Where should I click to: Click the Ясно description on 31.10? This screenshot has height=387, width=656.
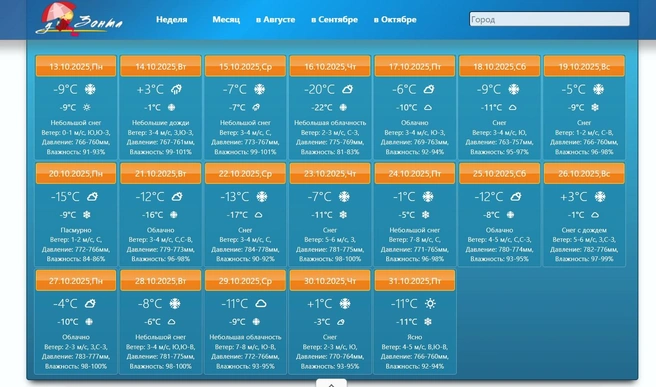[415, 337]
